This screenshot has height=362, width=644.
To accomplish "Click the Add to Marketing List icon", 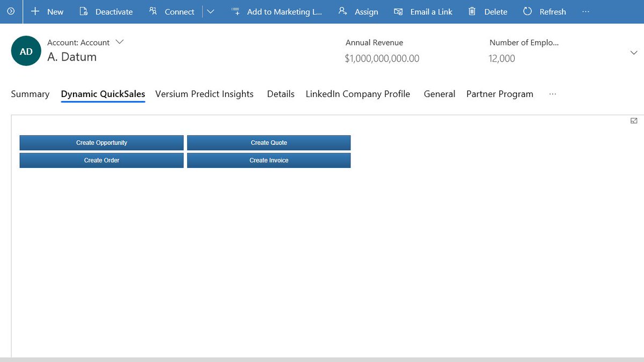I will pyautogui.click(x=235, y=11).
